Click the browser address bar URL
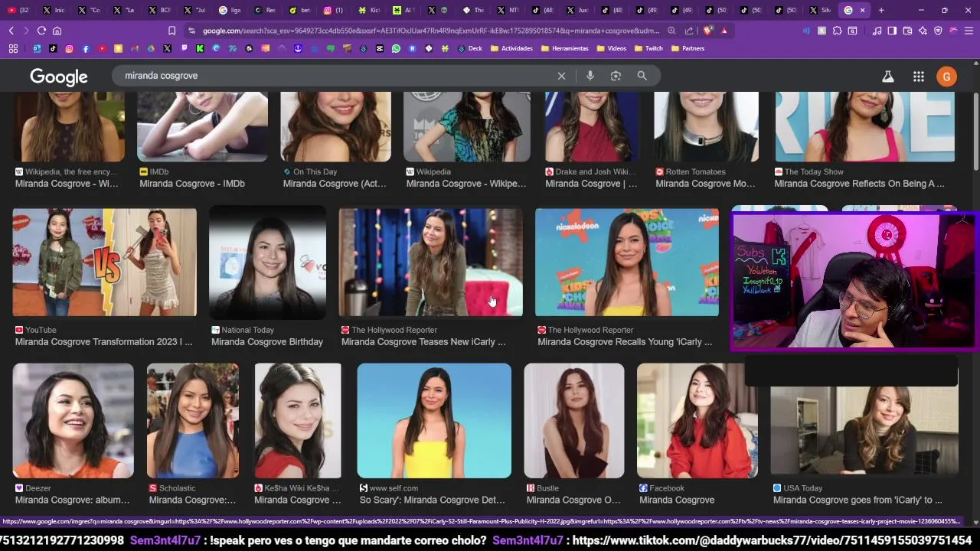This screenshot has height=551, width=980. point(430,31)
